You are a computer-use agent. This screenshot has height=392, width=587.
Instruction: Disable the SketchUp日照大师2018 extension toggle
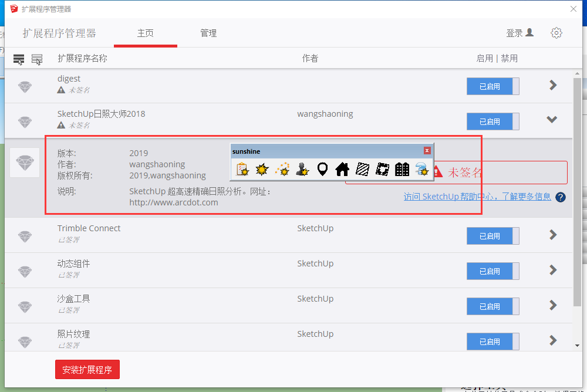(x=492, y=121)
